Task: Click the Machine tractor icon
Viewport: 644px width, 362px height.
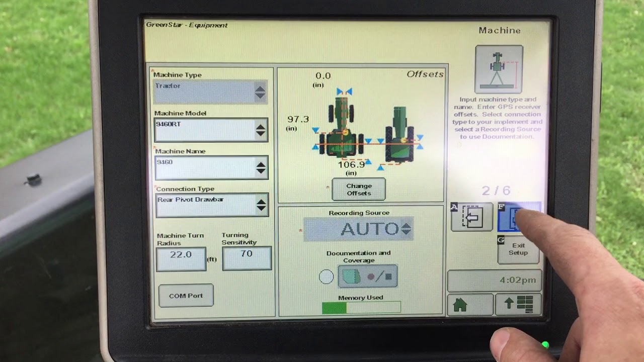Action: coord(499,69)
